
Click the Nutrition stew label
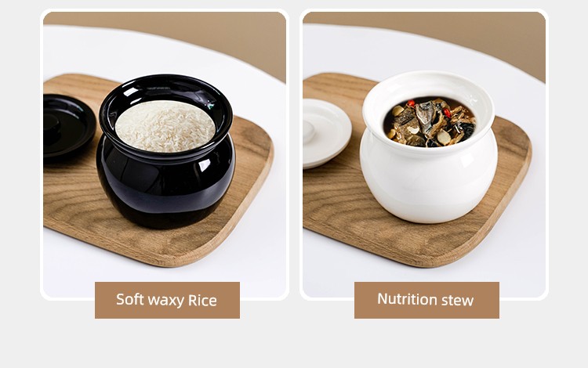(426, 300)
